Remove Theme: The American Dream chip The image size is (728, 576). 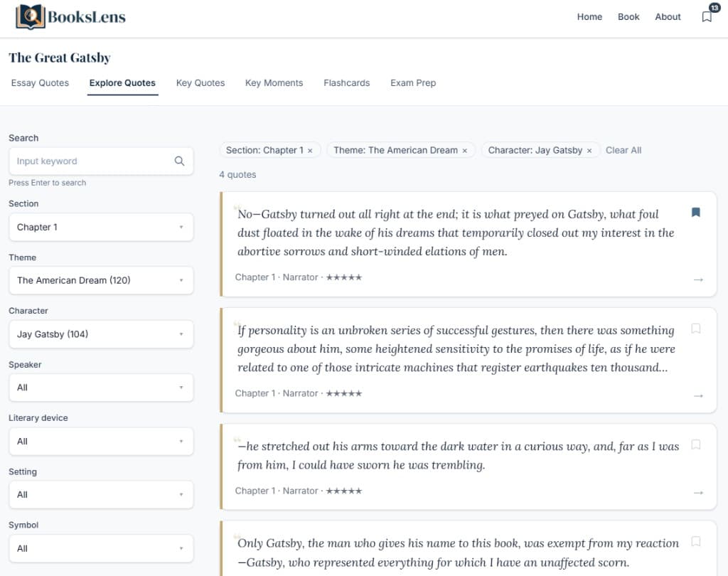[x=465, y=151]
